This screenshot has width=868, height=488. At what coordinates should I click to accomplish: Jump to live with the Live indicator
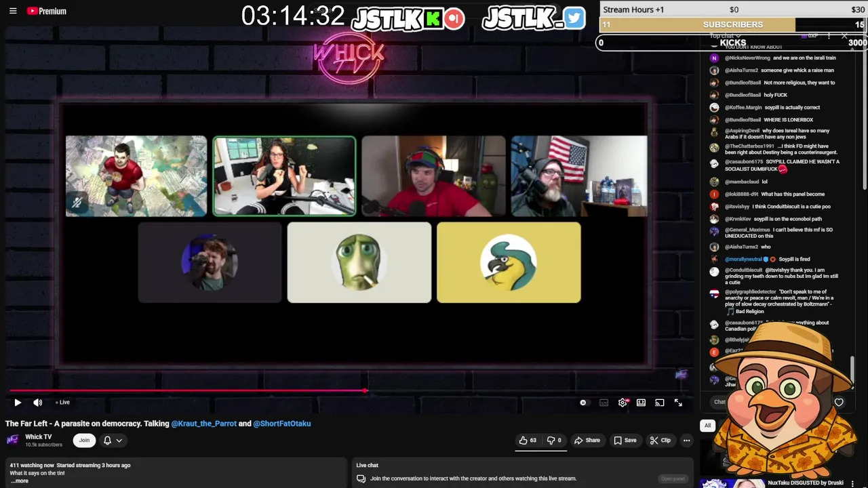point(62,403)
